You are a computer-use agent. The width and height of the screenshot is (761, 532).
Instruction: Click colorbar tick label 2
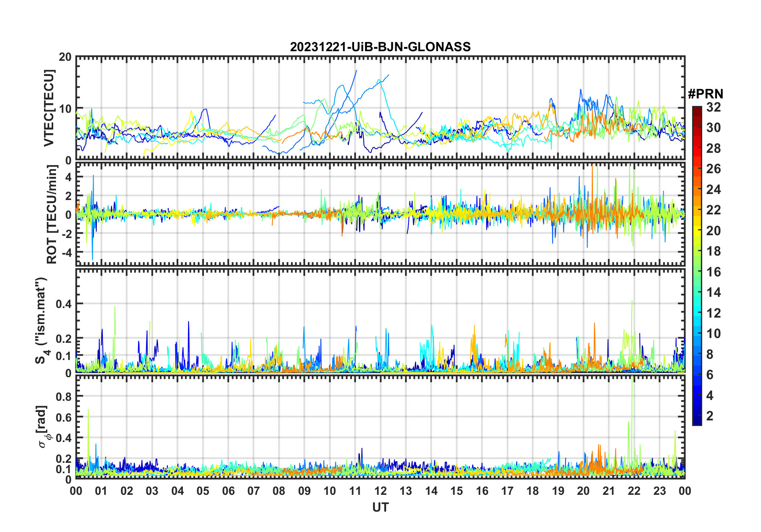[710, 416]
